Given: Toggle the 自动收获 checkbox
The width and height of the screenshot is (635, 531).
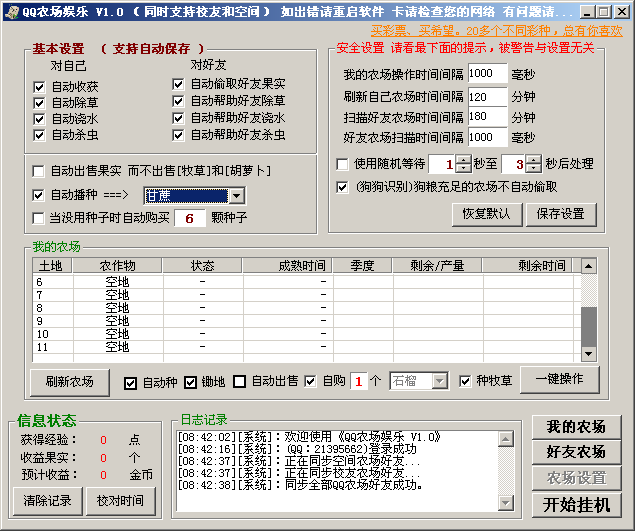Looking at the screenshot, I should click(40, 86).
